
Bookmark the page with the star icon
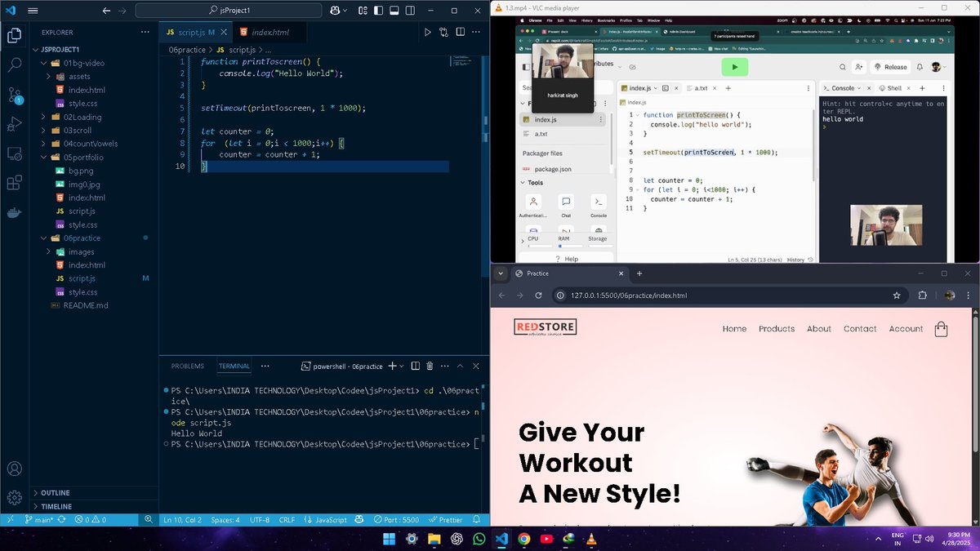[897, 295]
